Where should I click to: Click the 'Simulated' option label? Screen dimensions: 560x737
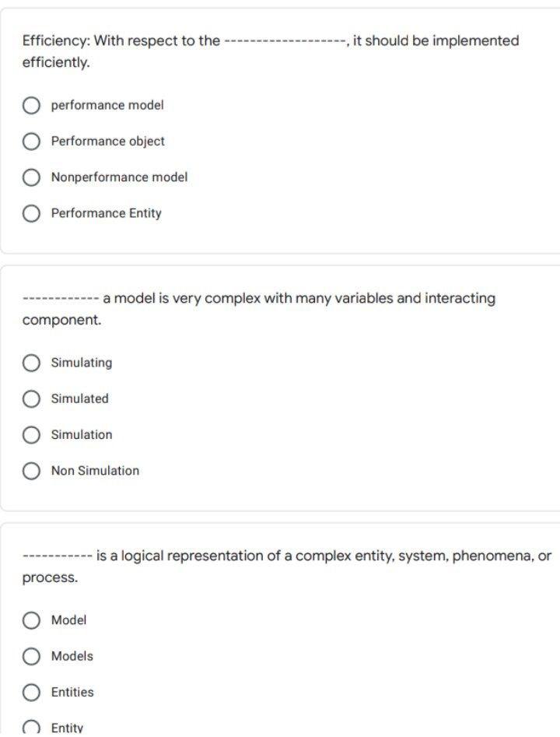79,398
